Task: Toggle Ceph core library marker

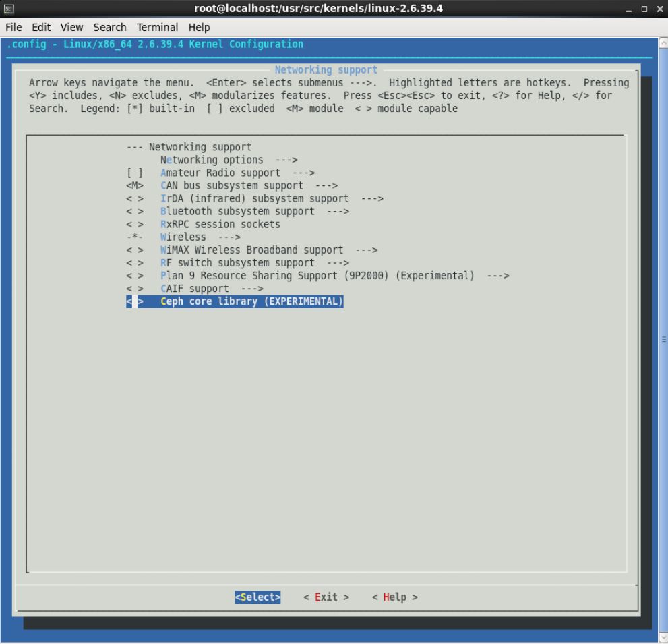Action: [135, 301]
